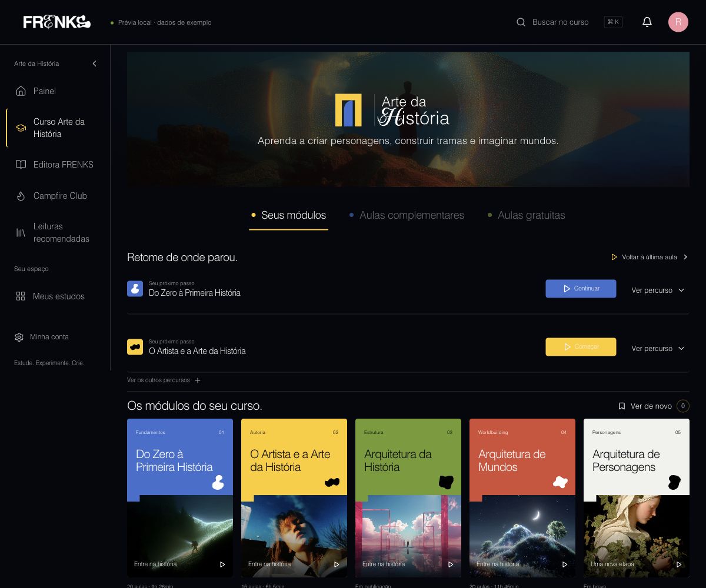The image size is (706, 588).
Task: Click the Campfire Club flame icon
Action: pos(21,196)
